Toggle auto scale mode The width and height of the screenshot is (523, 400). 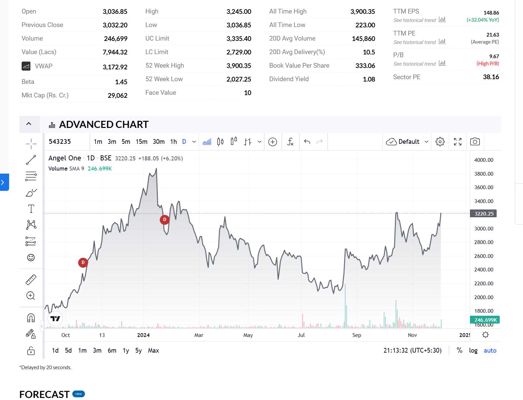tap(490, 351)
